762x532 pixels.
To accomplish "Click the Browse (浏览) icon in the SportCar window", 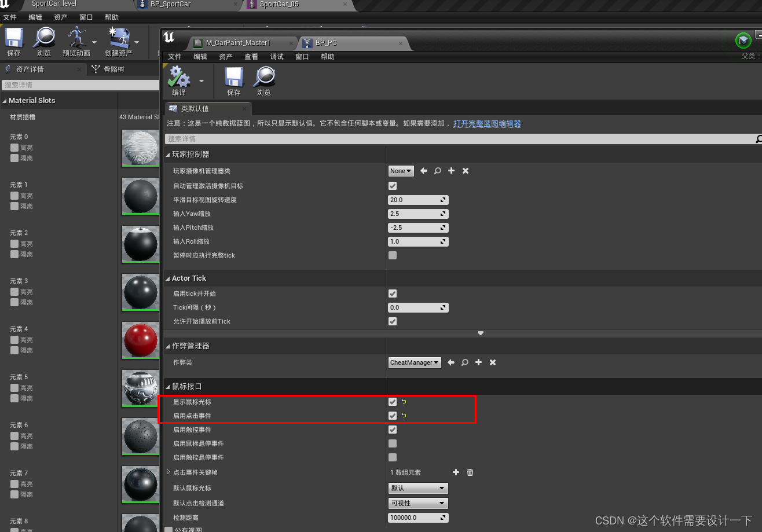I will pyautogui.click(x=44, y=38).
